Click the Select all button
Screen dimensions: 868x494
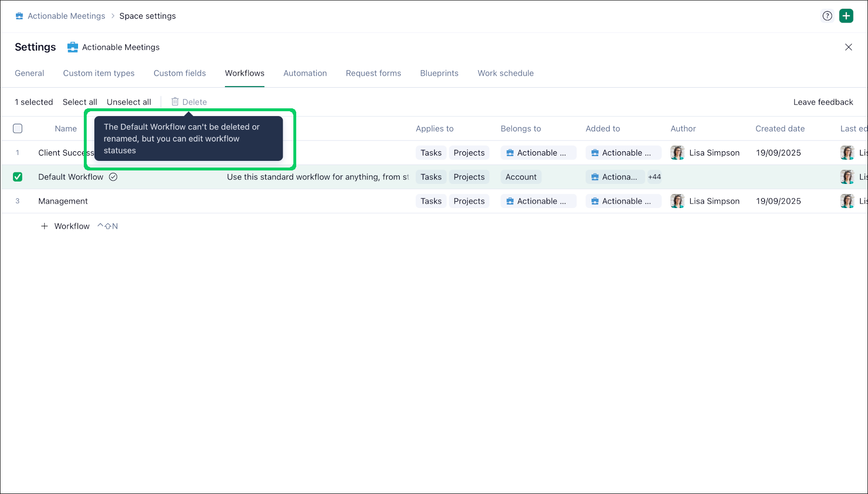tap(79, 102)
